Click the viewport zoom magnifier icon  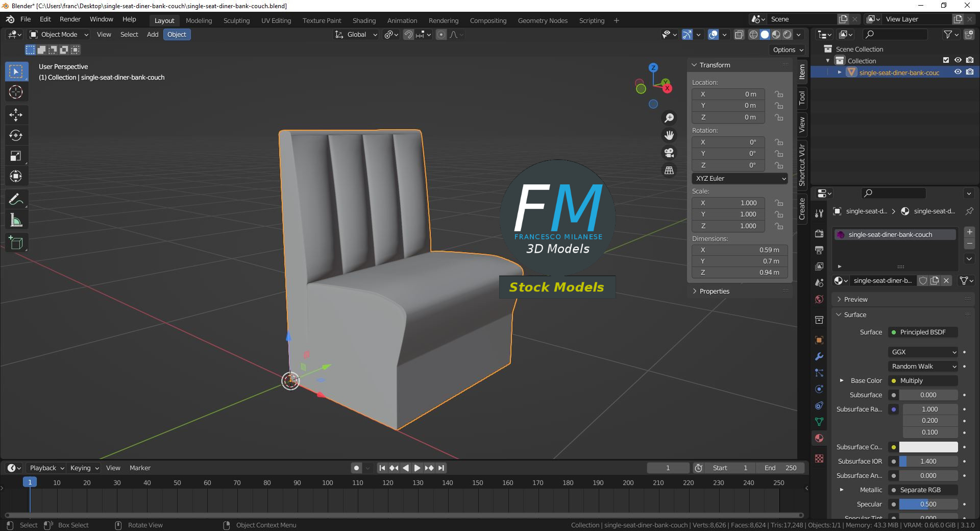pos(669,118)
